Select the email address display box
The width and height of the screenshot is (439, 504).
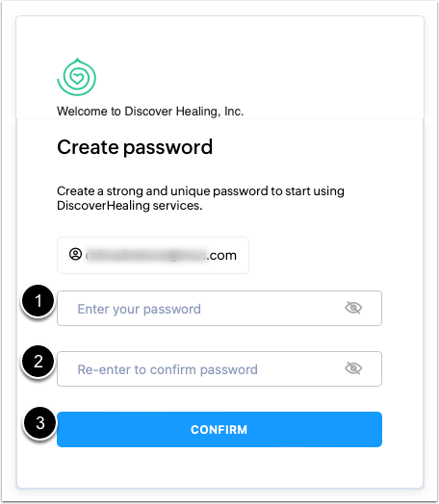pyautogui.click(x=153, y=256)
